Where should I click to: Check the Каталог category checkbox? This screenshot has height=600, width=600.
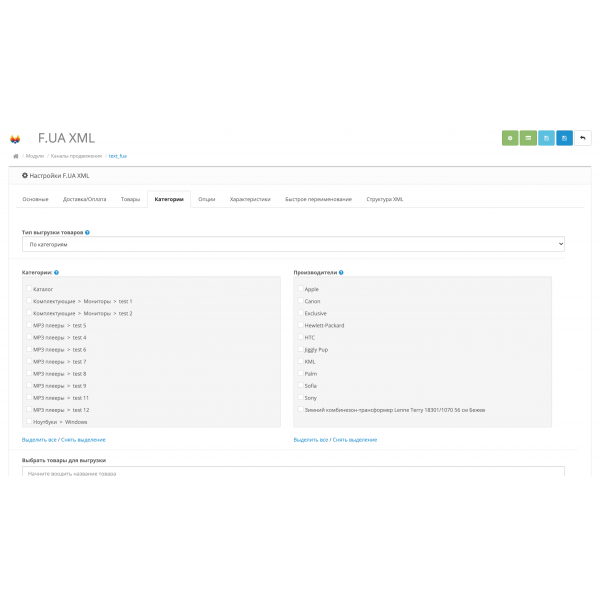(29, 289)
